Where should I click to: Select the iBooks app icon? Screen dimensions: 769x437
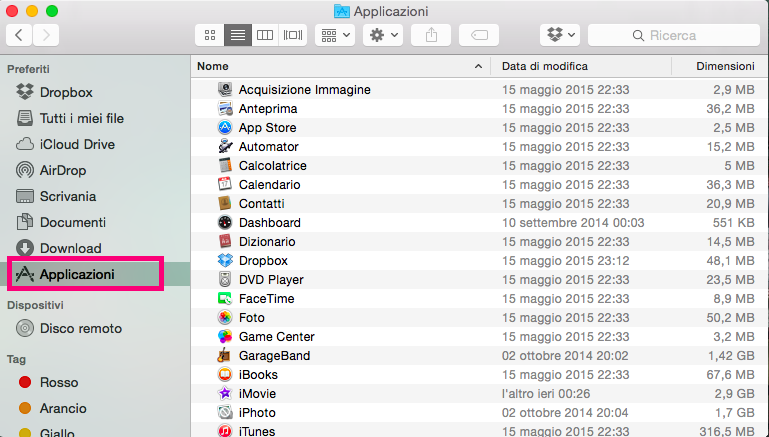coord(225,374)
